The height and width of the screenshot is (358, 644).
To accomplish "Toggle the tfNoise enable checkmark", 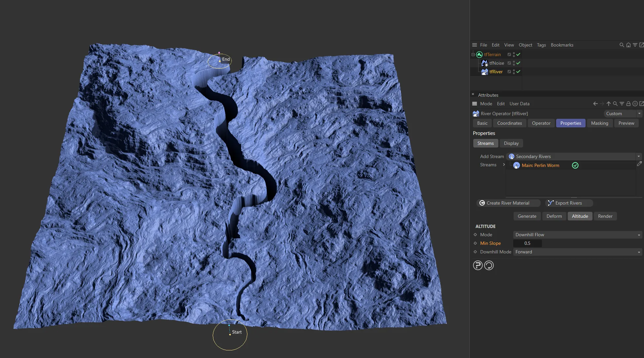I will click(x=519, y=63).
